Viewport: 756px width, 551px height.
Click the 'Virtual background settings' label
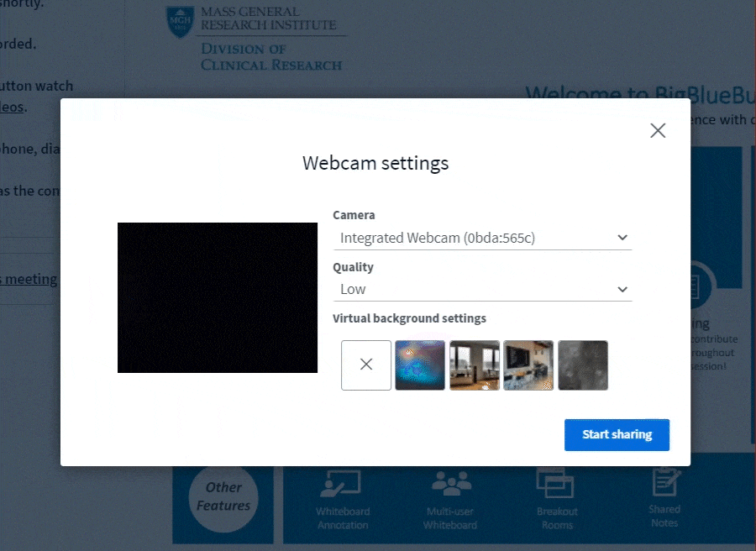coord(409,318)
